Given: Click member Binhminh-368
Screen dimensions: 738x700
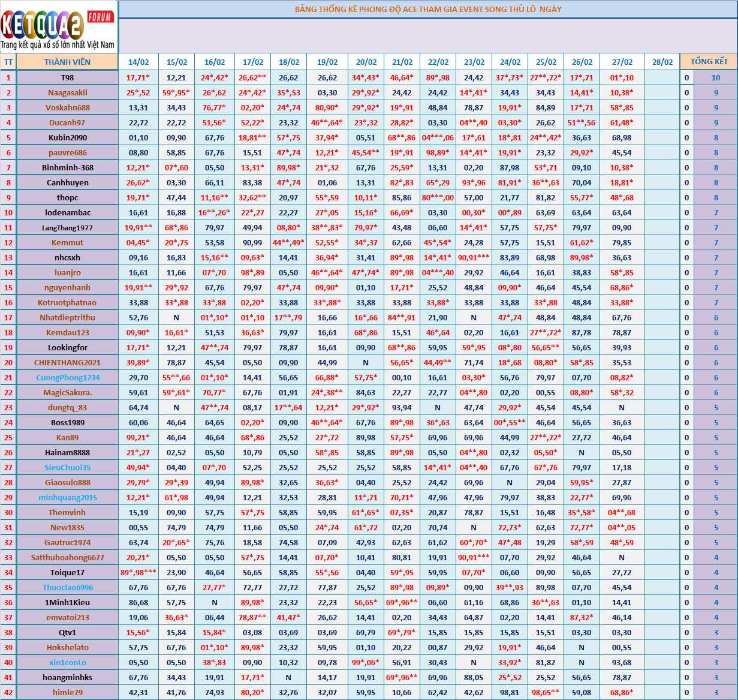Looking at the screenshot, I should pyautogui.click(x=67, y=167).
